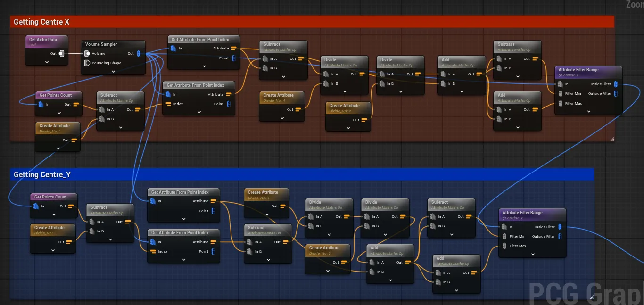Click Out pin of Get Points Count in Centre X
Image resolution: width=644 pixels, height=305 pixels.
point(75,104)
